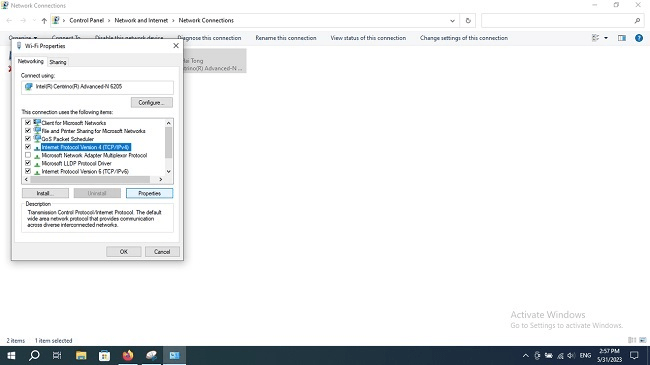Confirm the dialog with OK
This screenshot has width=650, height=365.
pyautogui.click(x=124, y=252)
